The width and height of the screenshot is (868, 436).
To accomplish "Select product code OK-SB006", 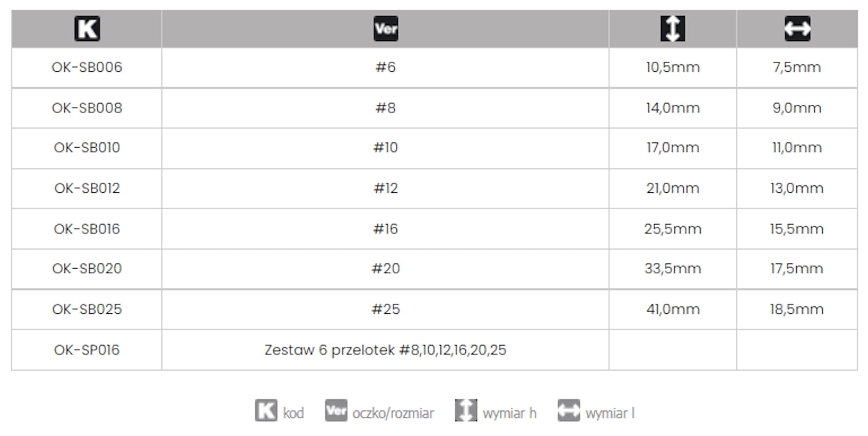I will tap(87, 67).
